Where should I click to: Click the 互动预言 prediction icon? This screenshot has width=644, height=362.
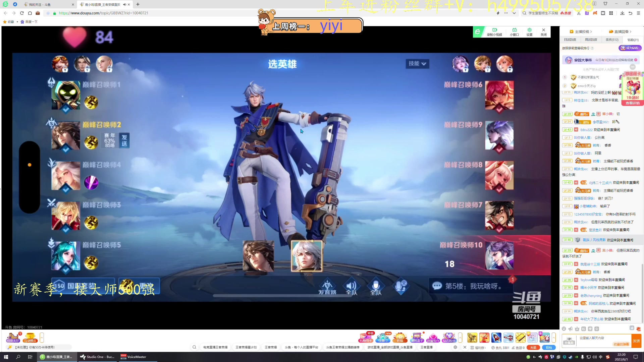click(x=30, y=337)
